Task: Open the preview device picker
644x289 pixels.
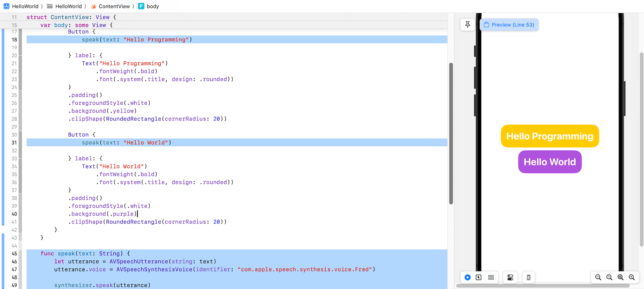Action: (x=529, y=277)
